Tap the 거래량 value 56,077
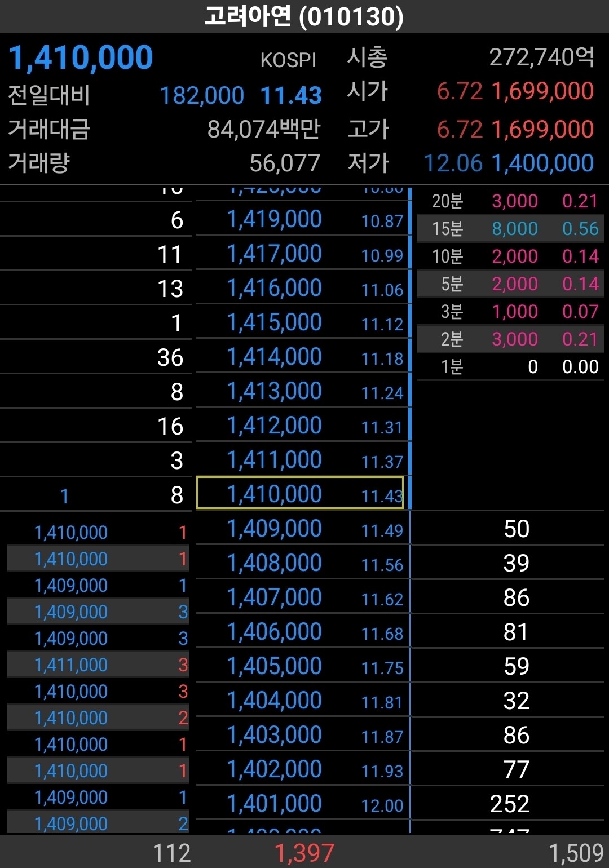The height and width of the screenshot is (868, 609). click(x=285, y=163)
